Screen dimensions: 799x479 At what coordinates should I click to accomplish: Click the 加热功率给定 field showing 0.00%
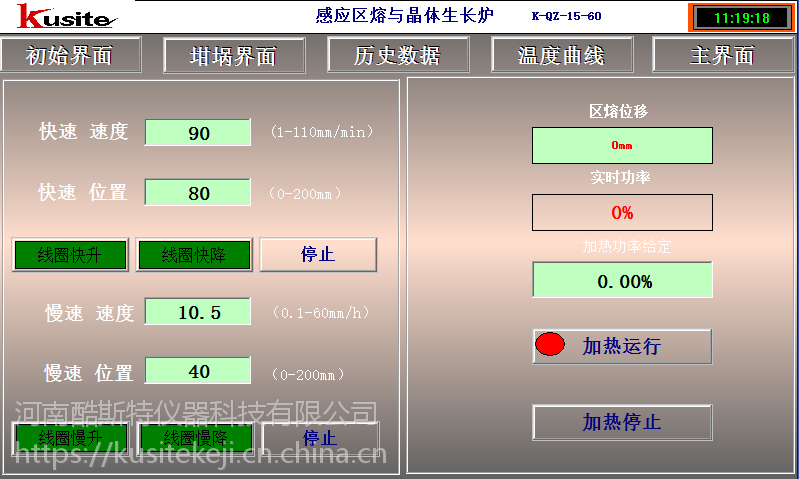click(x=621, y=281)
